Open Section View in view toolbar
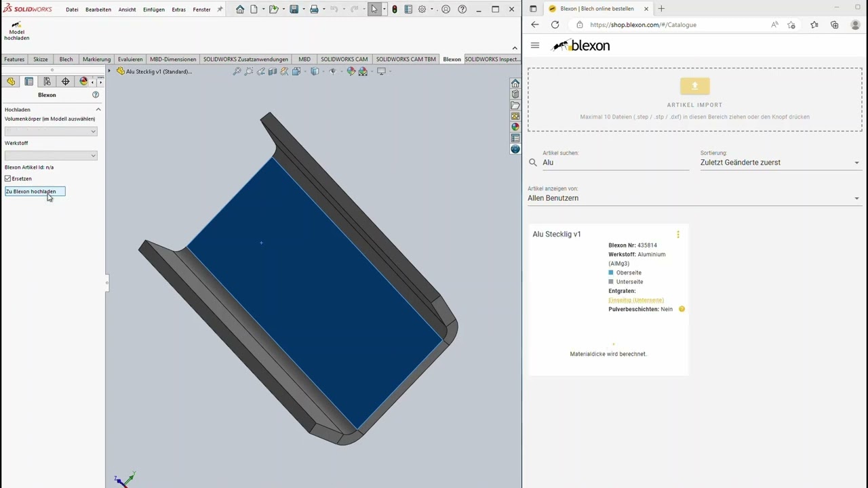 (x=273, y=71)
